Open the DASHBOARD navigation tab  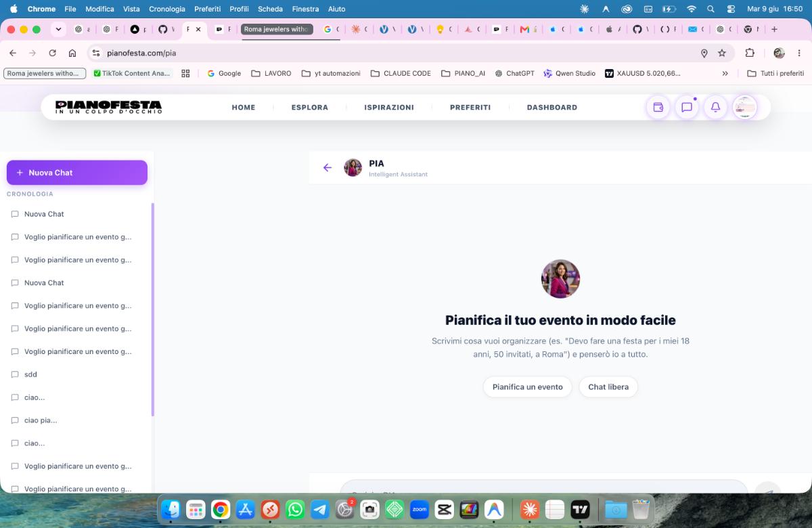pos(552,107)
